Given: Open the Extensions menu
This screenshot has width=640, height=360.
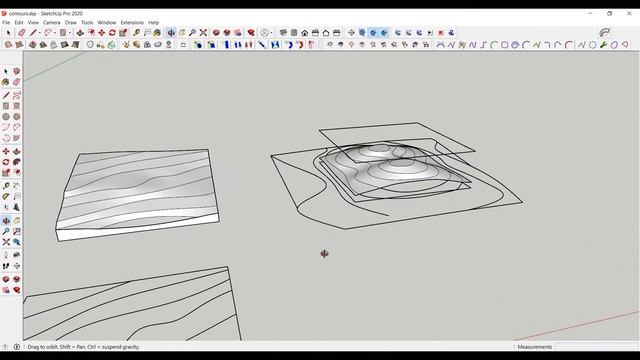Looking at the screenshot, I should 132,22.
